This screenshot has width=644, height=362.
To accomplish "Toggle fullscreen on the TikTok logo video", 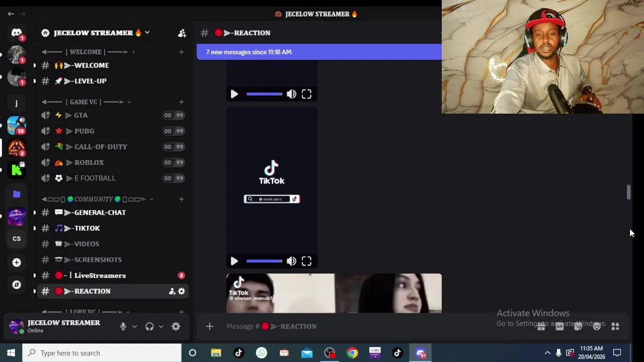I will (x=306, y=261).
